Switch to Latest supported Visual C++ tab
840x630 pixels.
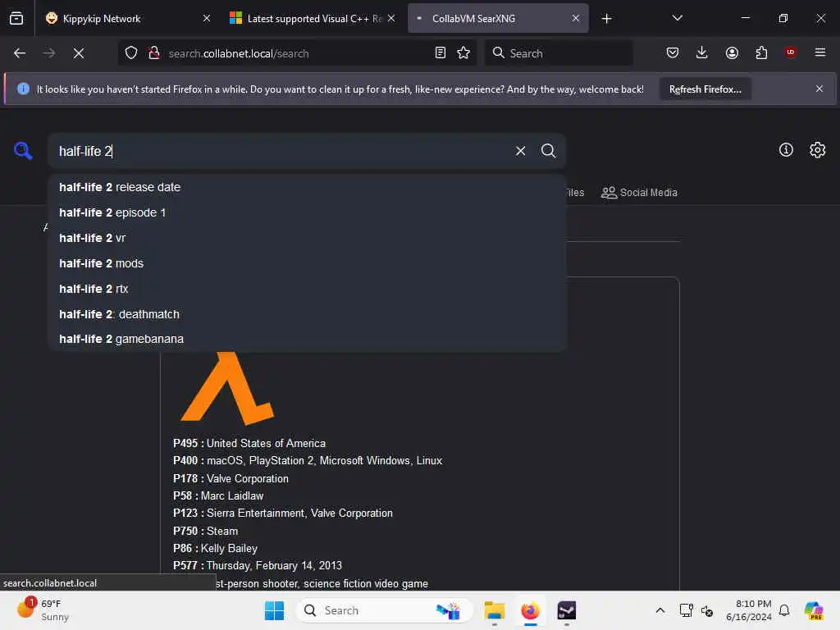pyautogui.click(x=313, y=18)
